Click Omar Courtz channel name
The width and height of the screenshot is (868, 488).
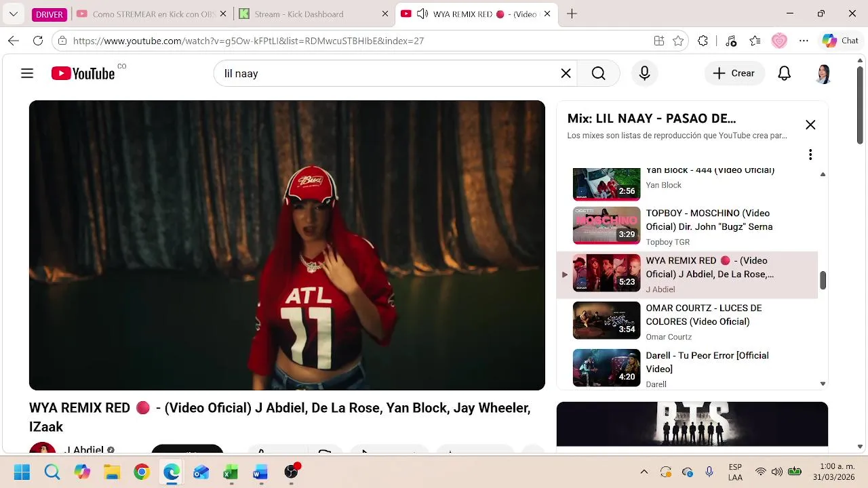(x=669, y=337)
